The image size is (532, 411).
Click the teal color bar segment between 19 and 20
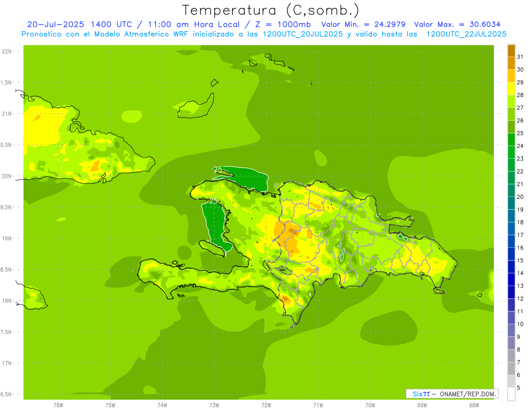click(511, 203)
